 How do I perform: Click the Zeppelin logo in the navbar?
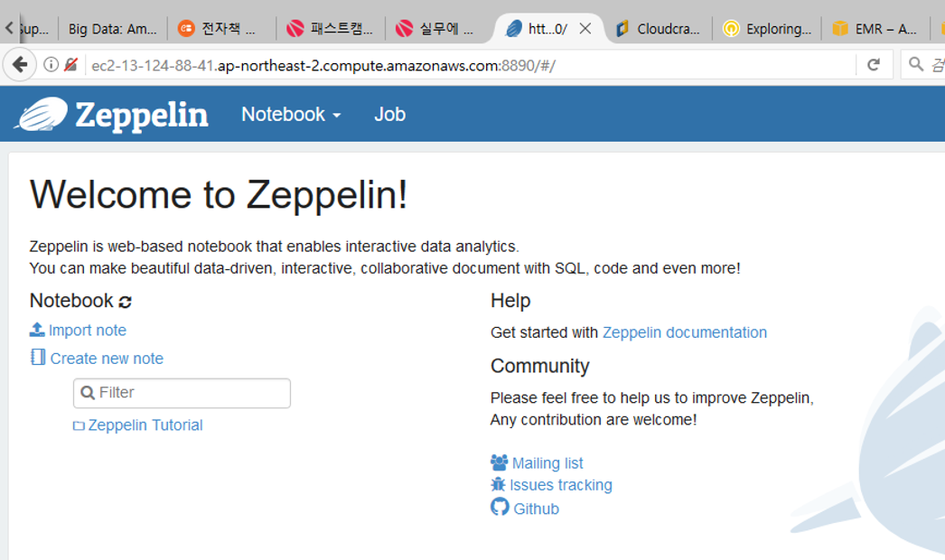point(112,115)
